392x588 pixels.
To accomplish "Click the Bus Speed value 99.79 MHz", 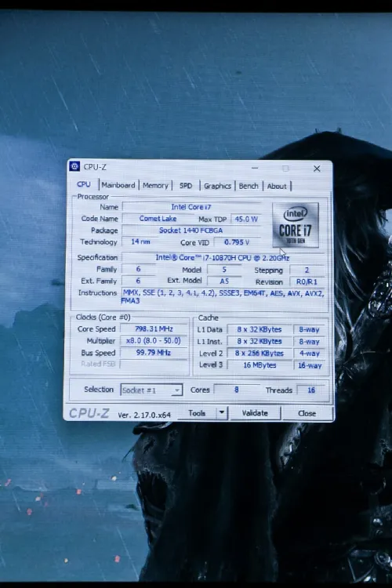I will tap(154, 353).
